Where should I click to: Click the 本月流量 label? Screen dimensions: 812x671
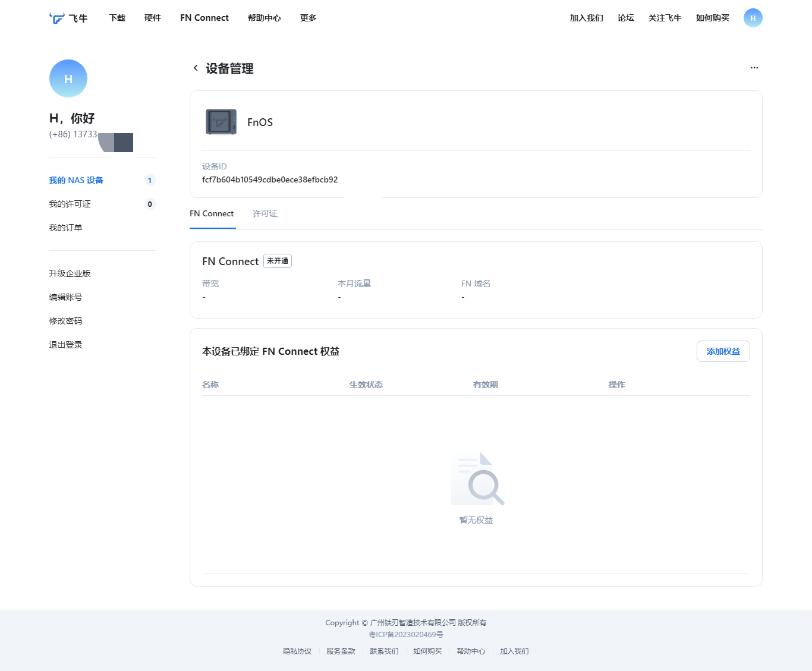coord(354,283)
